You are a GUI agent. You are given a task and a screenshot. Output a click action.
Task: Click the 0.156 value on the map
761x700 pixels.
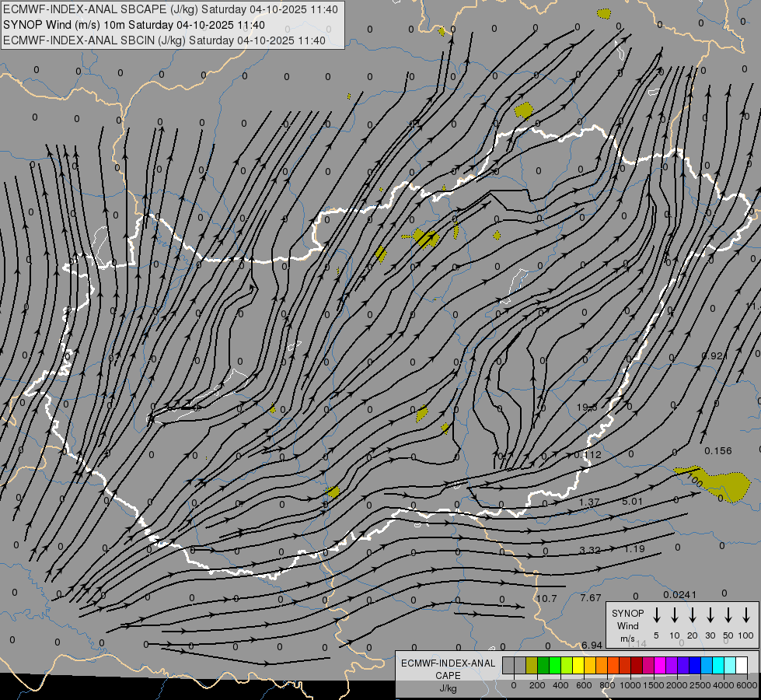(x=718, y=451)
